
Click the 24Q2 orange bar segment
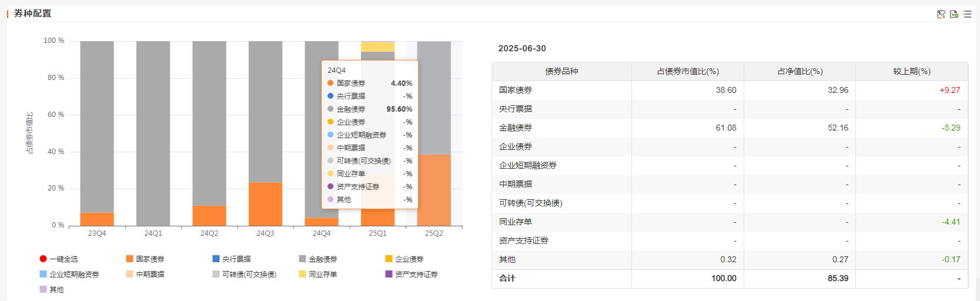(x=209, y=215)
